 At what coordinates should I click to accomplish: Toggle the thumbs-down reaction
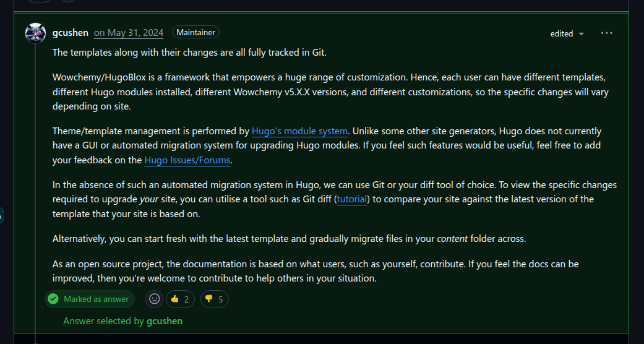tap(214, 299)
